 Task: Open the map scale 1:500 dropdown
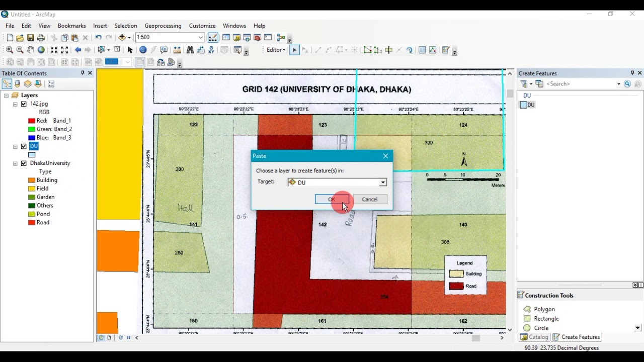click(x=201, y=38)
